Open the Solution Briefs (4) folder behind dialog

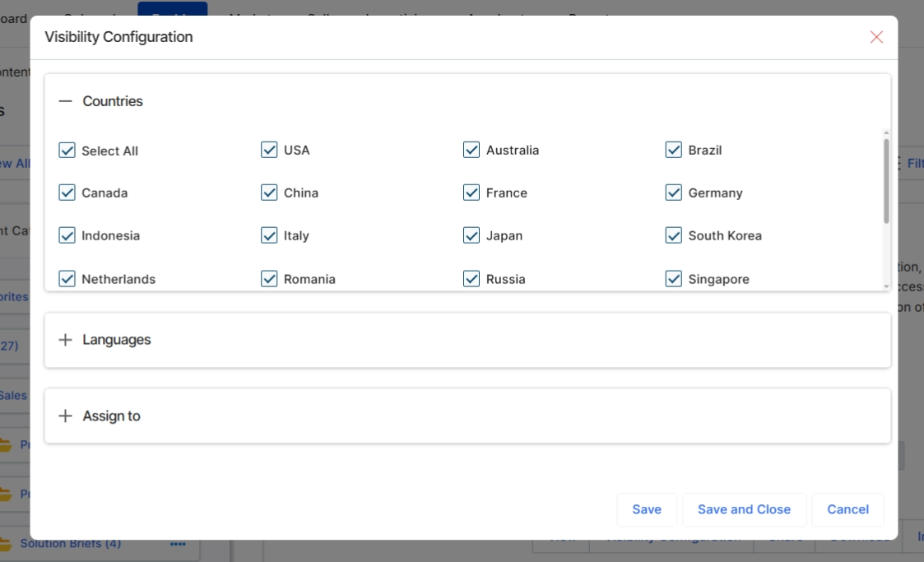[x=70, y=544]
